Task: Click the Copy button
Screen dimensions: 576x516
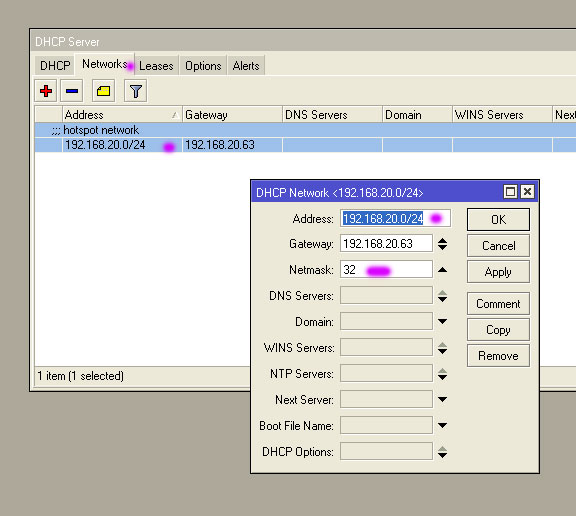Action: (x=498, y=330)
